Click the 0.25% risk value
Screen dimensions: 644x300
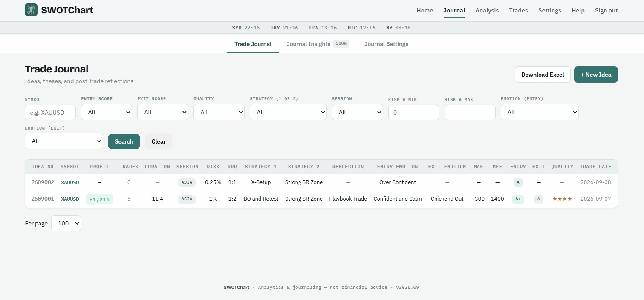point(213,182)
